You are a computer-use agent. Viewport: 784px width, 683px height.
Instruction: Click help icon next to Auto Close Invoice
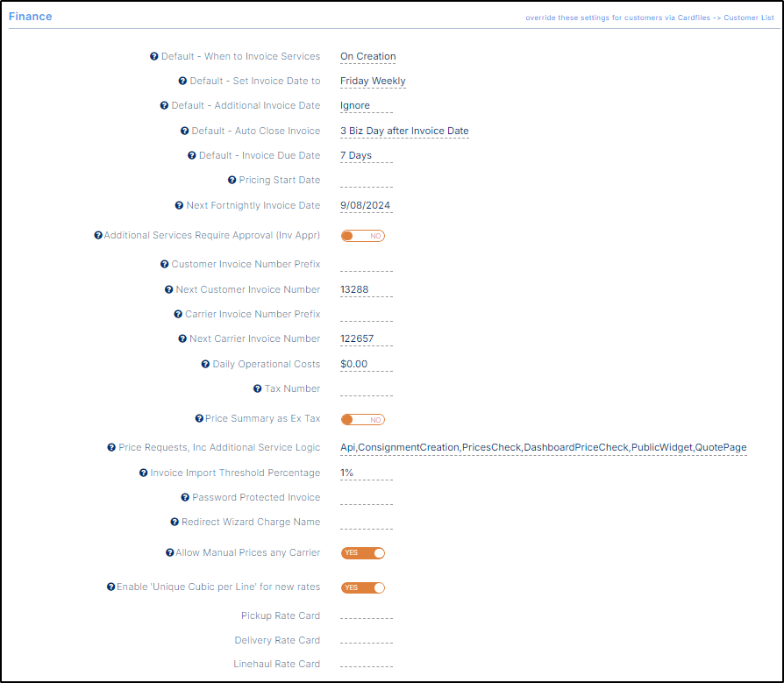point(185,132)
